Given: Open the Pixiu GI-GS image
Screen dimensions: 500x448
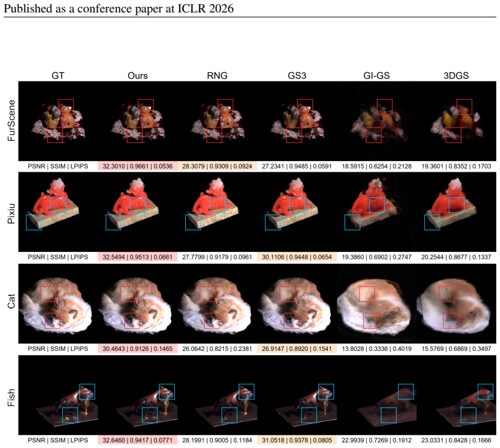Looking at the screenshot, I should click(377, 212).
